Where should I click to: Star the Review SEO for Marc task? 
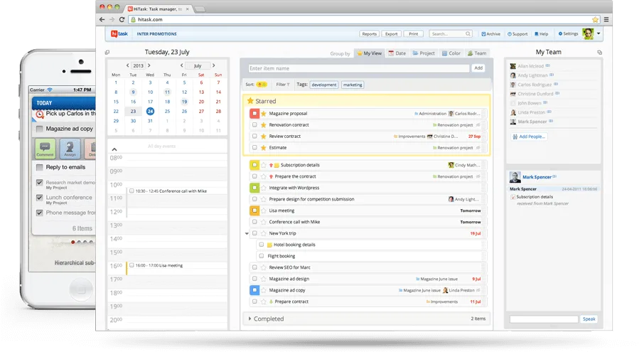tap(264, 267)
